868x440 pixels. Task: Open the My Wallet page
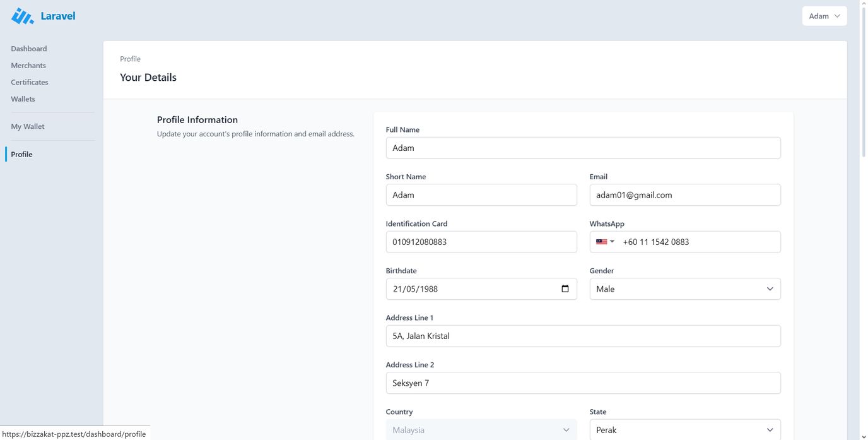(27, 126)
